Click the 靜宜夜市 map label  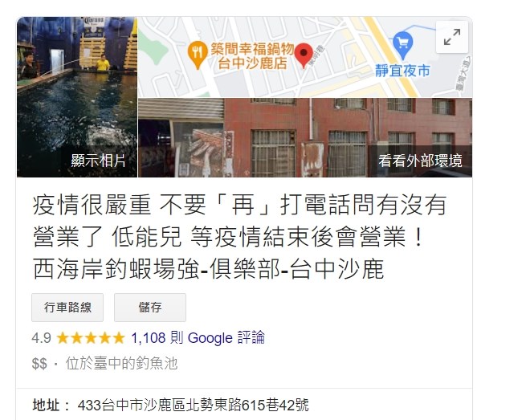pyautogui.click(x=402, y=71)
